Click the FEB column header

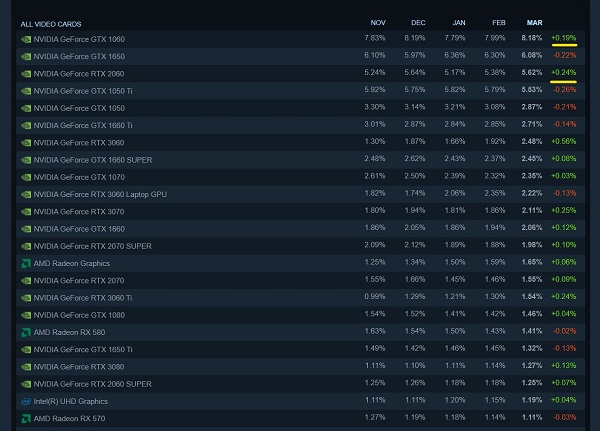499,23
